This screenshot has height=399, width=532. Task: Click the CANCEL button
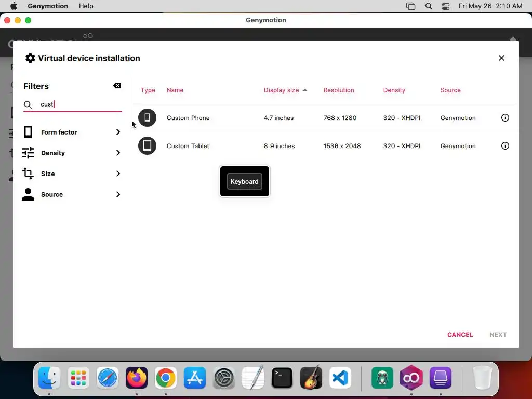460,335
